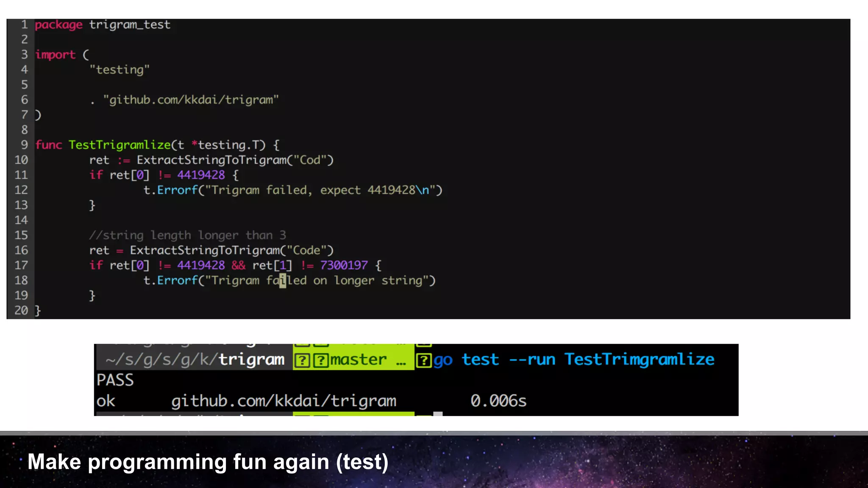Screen dimensions: 868x488
Task: Click 'go' command in terminal
Action: pos(443,360)
